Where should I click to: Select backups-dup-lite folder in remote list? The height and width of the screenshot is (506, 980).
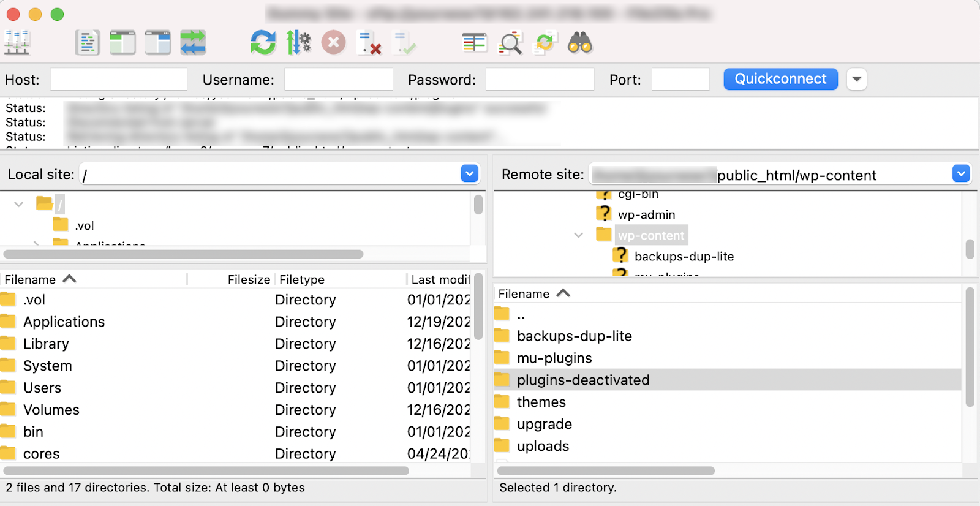pos(728,336)
